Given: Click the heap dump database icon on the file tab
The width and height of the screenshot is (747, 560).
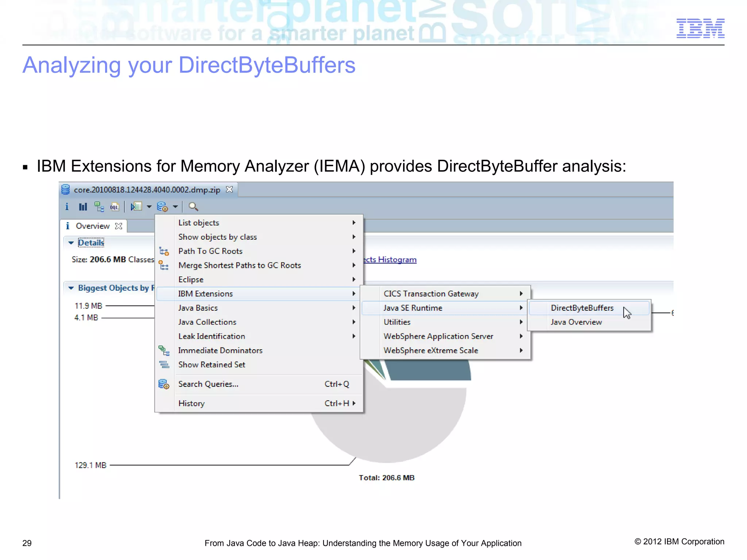Looking at the screenshot, I should pos(66,190).
